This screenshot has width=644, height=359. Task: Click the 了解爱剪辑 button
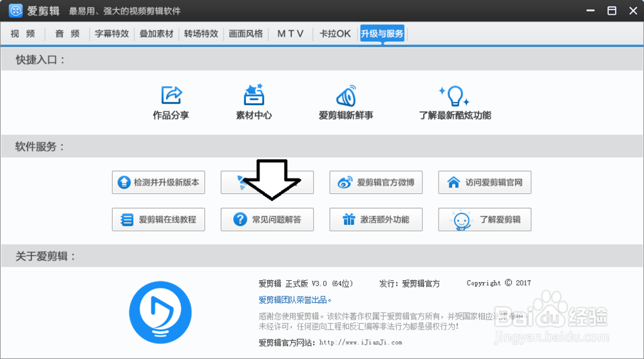coord(485,220)
